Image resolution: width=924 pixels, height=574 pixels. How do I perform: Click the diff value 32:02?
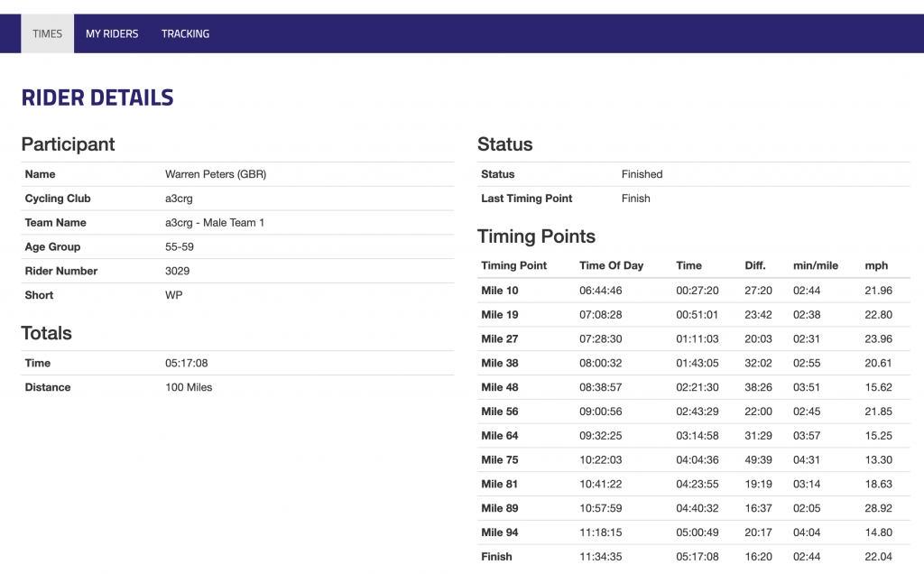pos(758,363)
